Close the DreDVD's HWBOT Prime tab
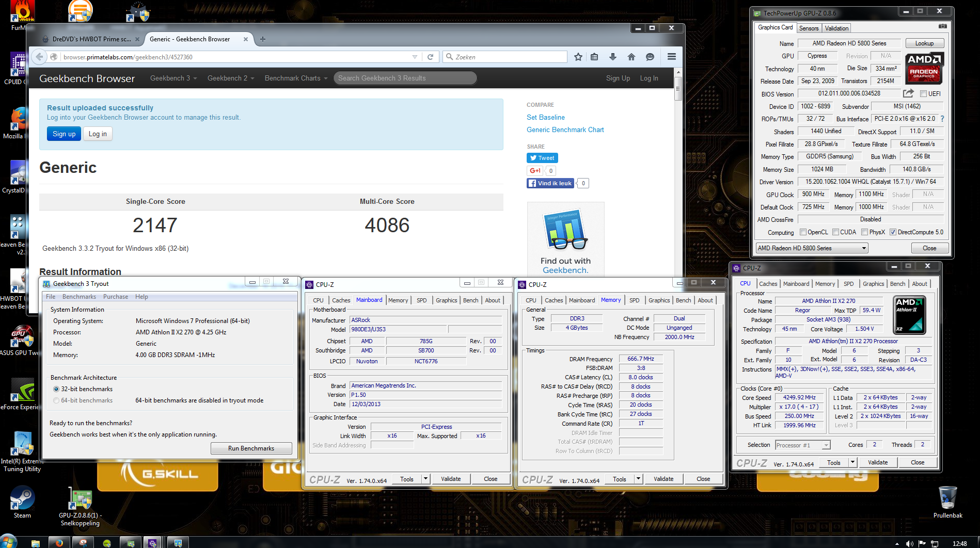 click(x=137, y=39)
